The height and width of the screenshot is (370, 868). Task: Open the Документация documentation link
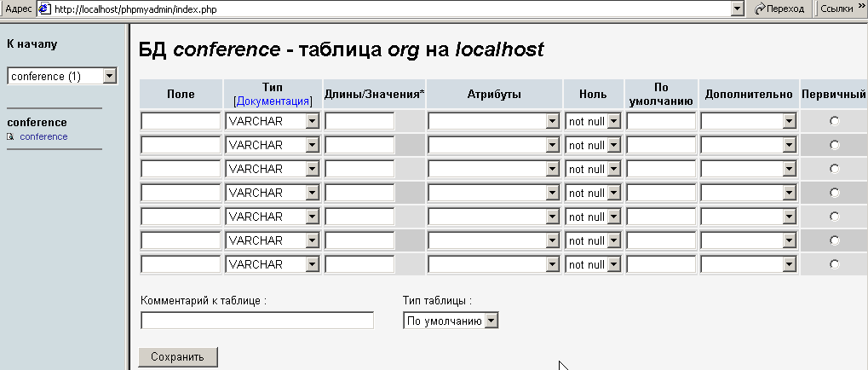pyautogui.click(x=273, y=101)
